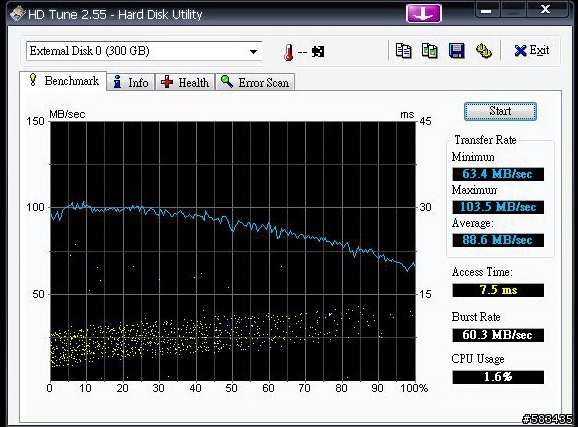Click the purple download arrow button
578x427 pixels.
tap(424, 14)
